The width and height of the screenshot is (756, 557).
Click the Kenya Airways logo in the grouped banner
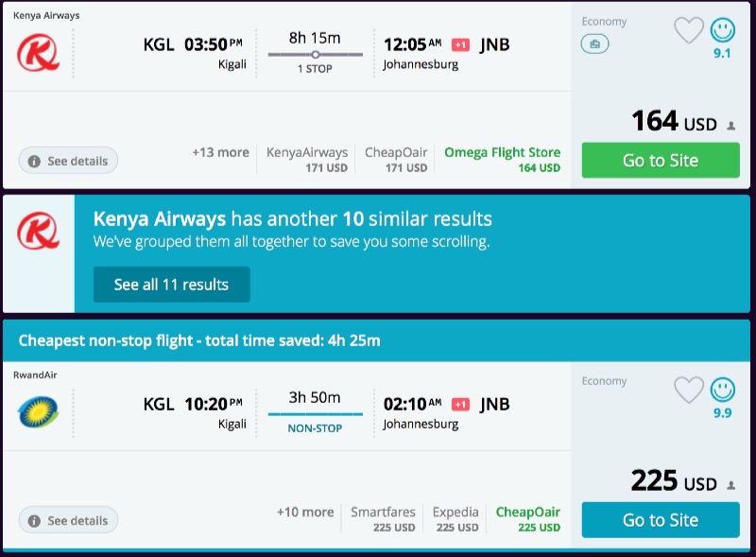coord(38,230)
